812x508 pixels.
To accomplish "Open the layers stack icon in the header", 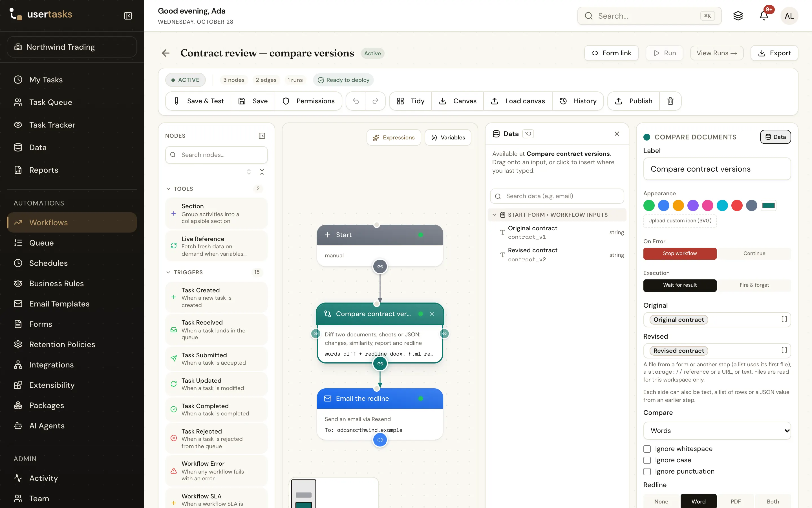I will point(738,16).
